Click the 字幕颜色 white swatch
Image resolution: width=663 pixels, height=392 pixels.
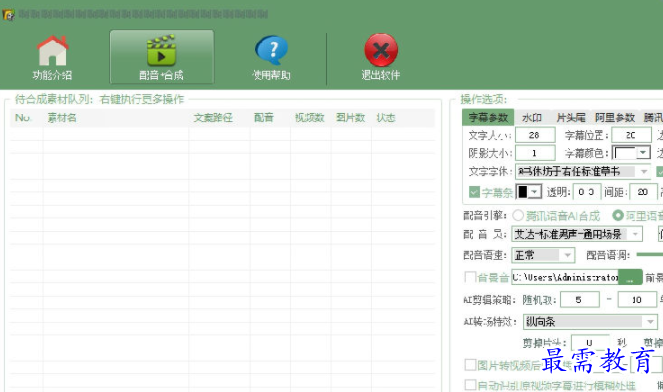(x=625, y=152)
